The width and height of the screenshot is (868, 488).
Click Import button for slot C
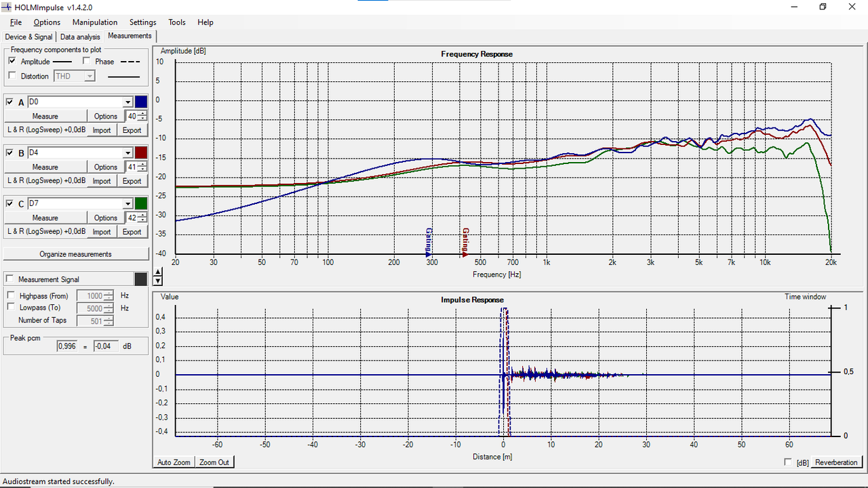102,232
